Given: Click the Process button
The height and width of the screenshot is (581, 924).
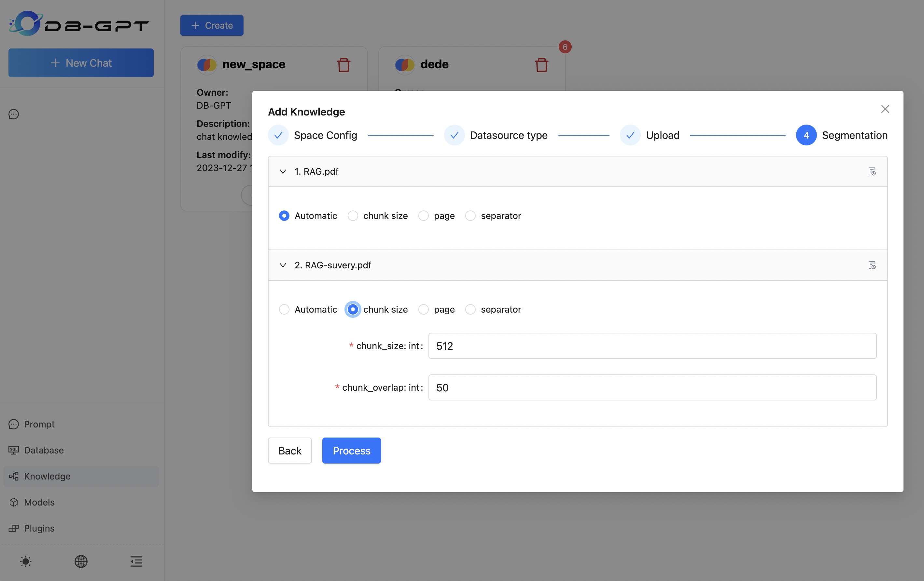Looking at the screenshot, I should click(351, 451).
